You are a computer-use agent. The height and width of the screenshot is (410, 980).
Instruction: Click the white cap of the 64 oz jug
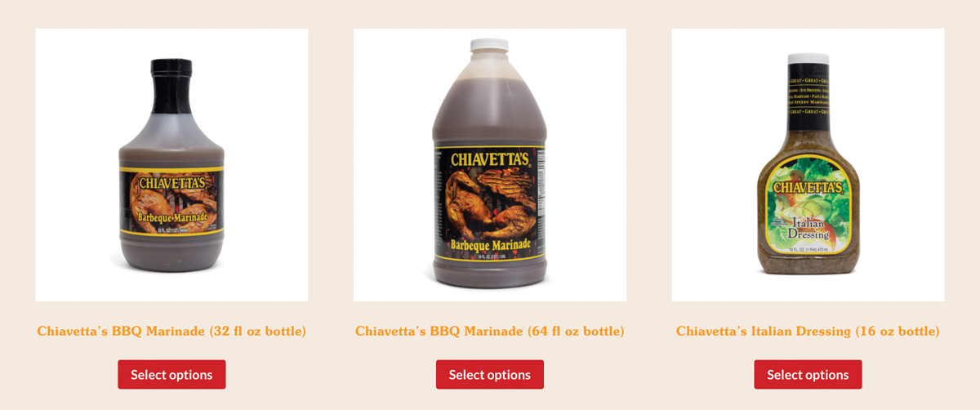[x=490, y=47]
